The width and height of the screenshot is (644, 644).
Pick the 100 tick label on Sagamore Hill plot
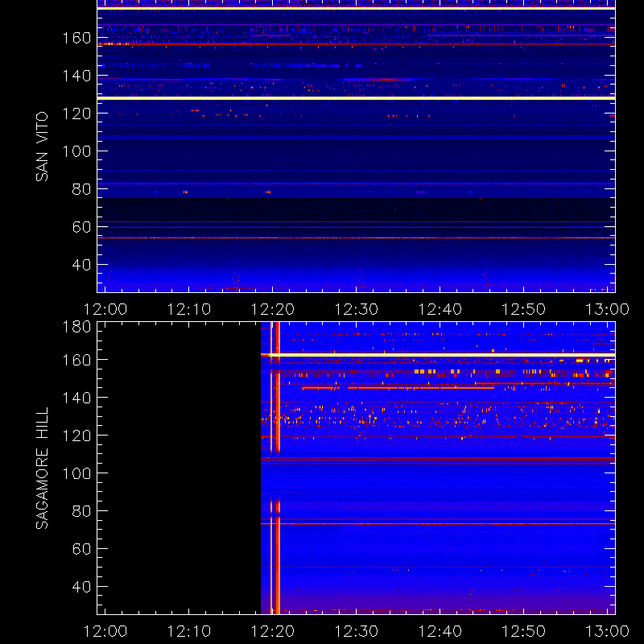pos(76,473)
